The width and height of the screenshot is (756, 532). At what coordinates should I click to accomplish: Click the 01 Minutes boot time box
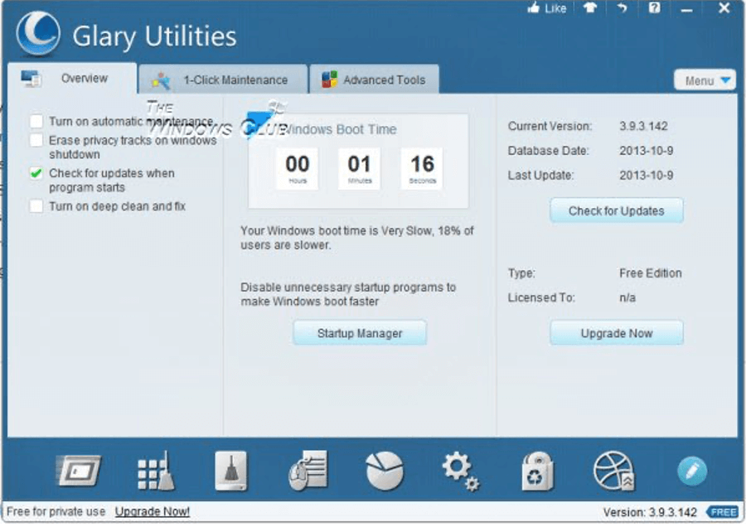(359, 168)
